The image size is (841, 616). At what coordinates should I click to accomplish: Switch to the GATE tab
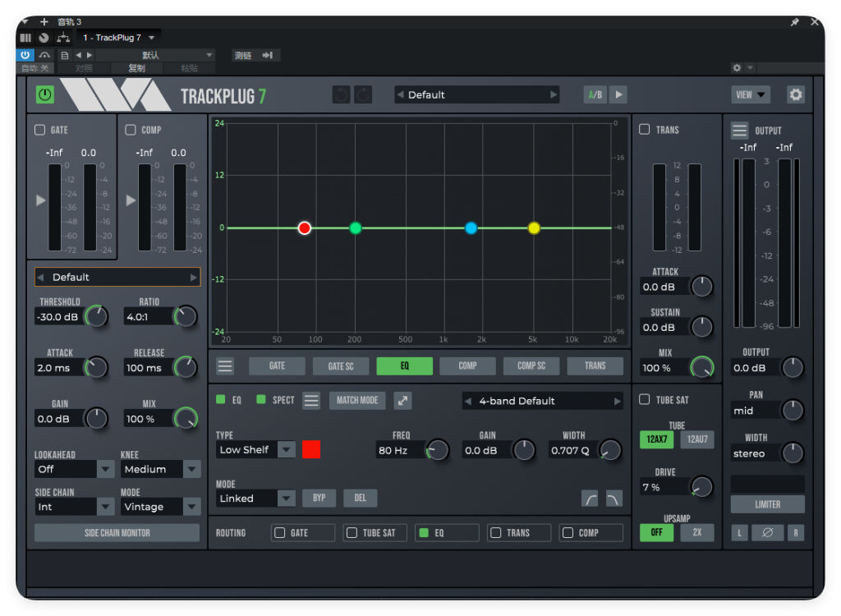coord(277,366)
